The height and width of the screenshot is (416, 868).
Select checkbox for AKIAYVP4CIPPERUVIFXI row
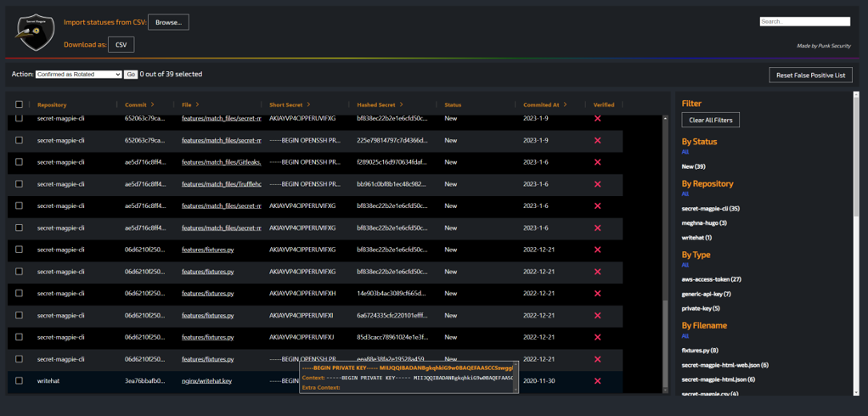[19, 315]
